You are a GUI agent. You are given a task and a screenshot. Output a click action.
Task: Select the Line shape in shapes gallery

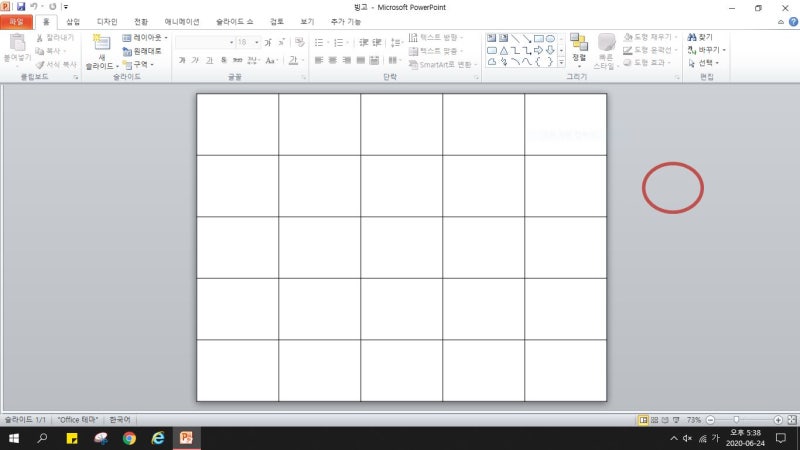[515, 39]
